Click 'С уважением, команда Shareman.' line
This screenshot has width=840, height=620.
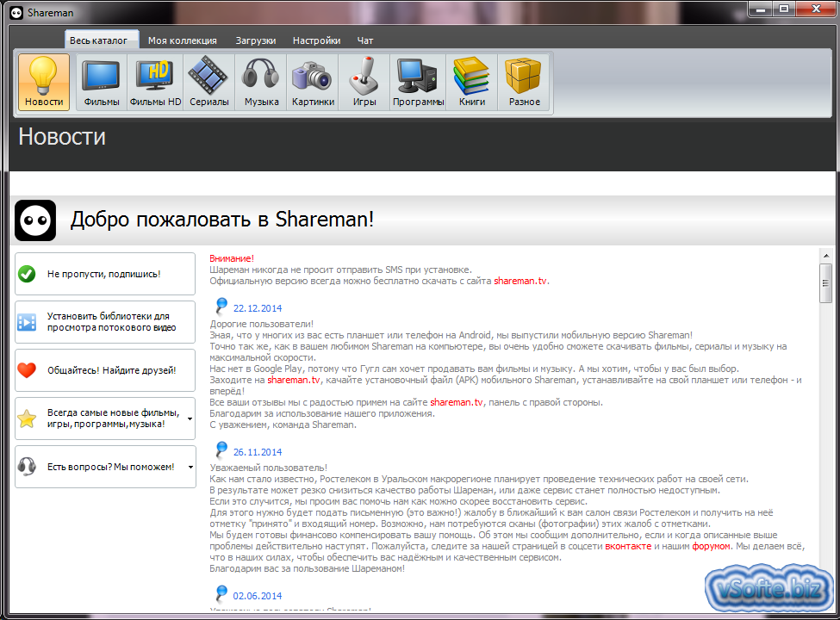[x=283, y=425]
